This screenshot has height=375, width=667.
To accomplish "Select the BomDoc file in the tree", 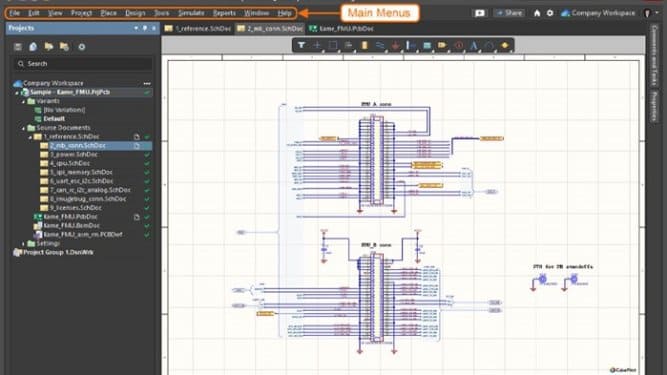I will click(72, 226).
